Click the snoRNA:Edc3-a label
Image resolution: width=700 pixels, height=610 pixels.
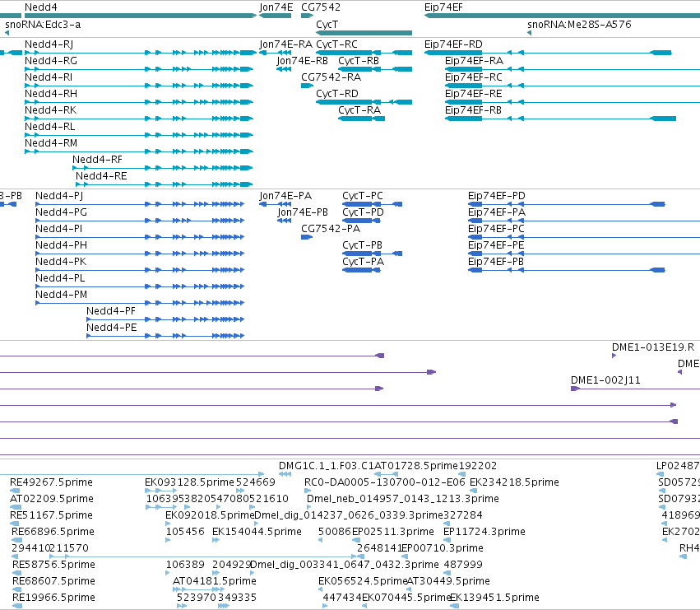[43, 25]
